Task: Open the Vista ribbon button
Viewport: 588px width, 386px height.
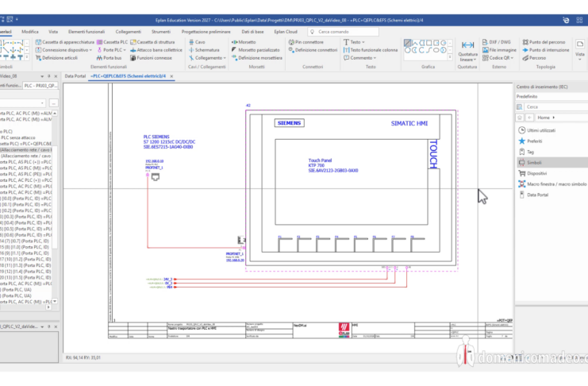Action: tap(580, 49)
